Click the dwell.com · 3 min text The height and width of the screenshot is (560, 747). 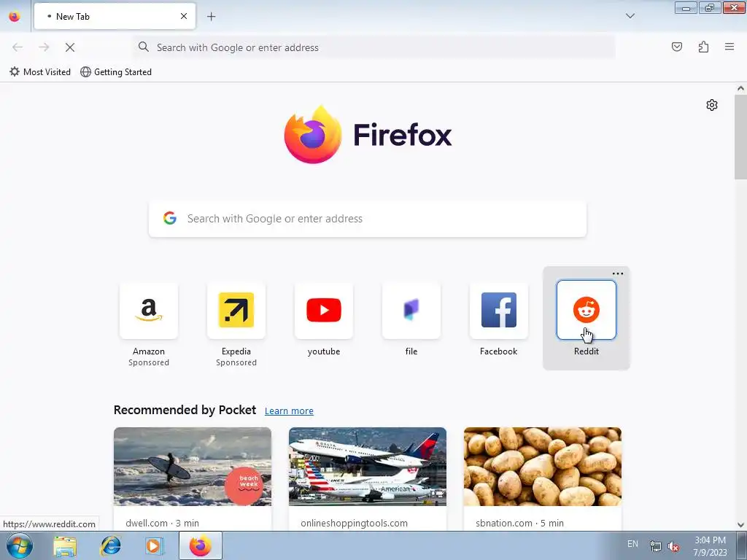click(x=163, y=523)
